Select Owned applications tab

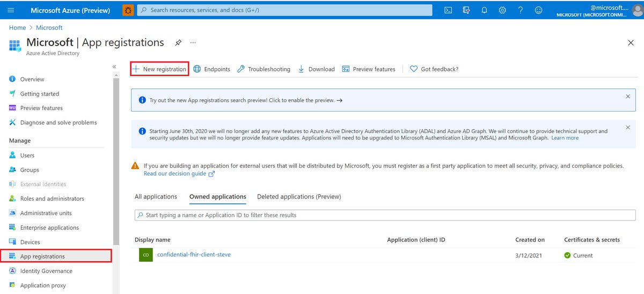218,197
